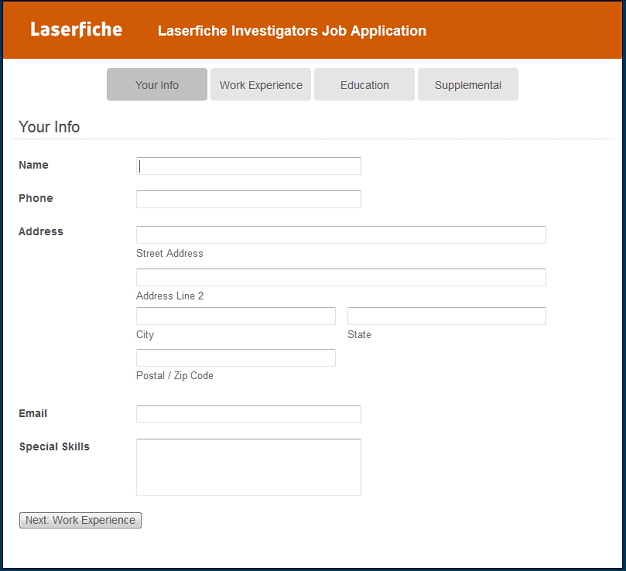Screen dimensions: 626x571
Task: Open the Supplemental tab
Action: click(468, 84)
